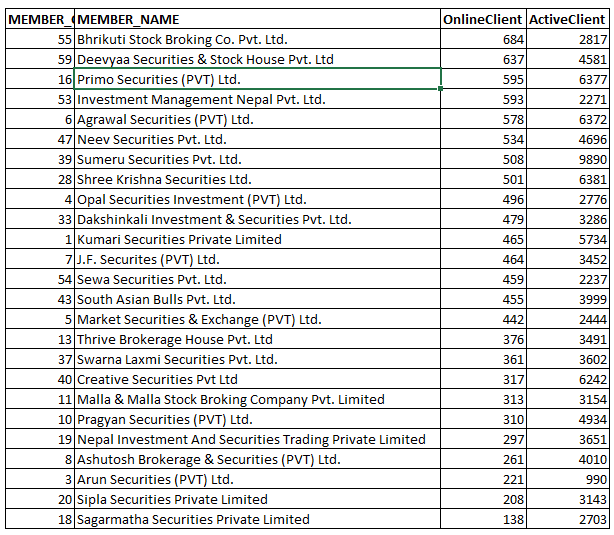Select Sagarmatha Securities' OnlineClient value 138
The image size is (614, 535).
point(483,519)
